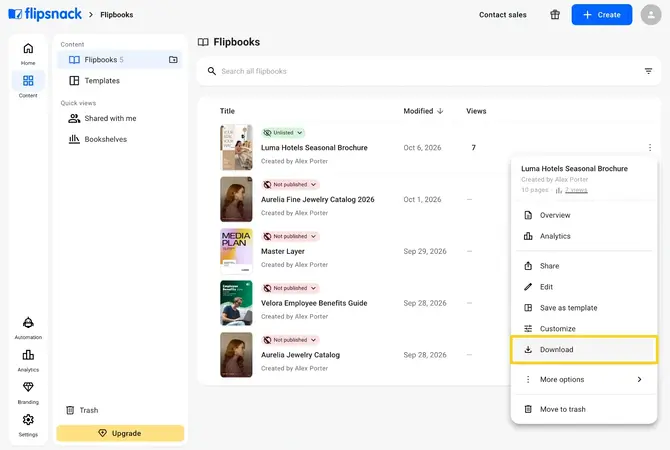Click the new folder icon beside Flipbooks
This screenshot has height=450, width=670.
[173, 59]
